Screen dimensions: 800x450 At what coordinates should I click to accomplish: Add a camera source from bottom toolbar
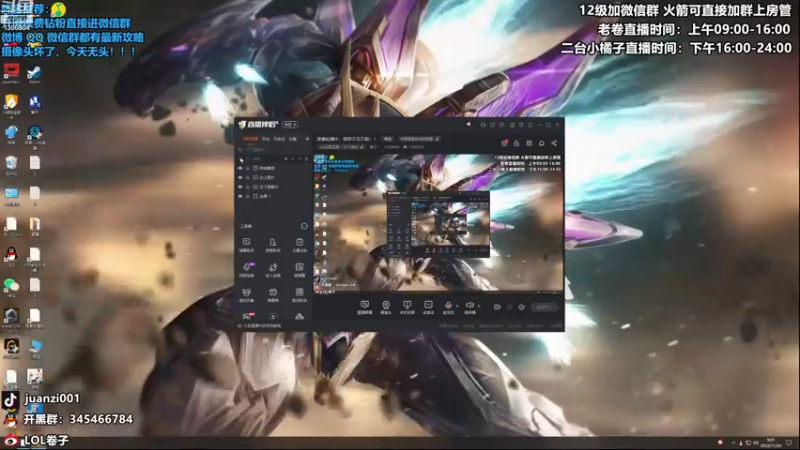(386, 307)
